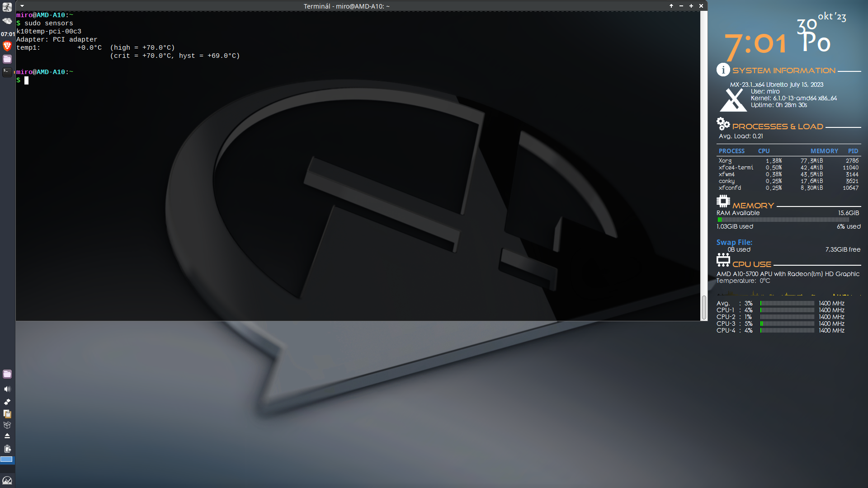Open the clipboard manager tray icon
The width and height of the screenshot is (868, 488).
(7, 413)
